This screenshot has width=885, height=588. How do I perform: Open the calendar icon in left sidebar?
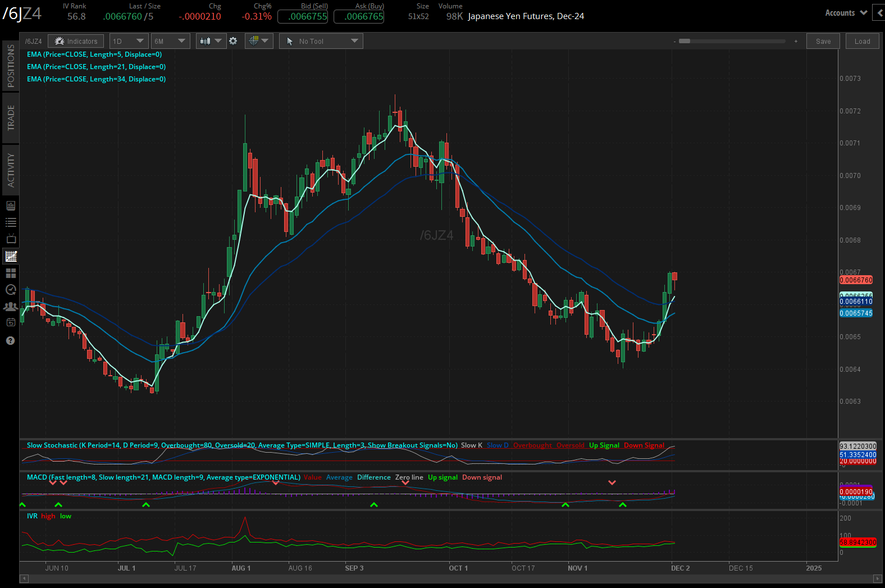(11, 322)
